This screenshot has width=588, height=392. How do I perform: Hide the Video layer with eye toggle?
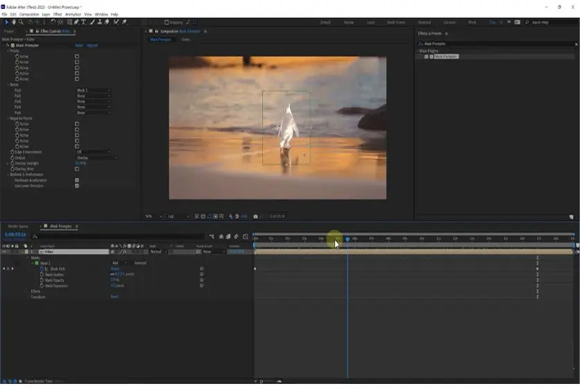4,252
